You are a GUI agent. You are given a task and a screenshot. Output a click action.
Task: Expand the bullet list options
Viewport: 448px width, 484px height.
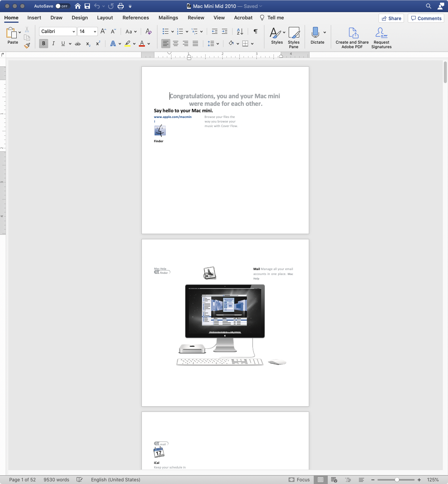[173, 32]
